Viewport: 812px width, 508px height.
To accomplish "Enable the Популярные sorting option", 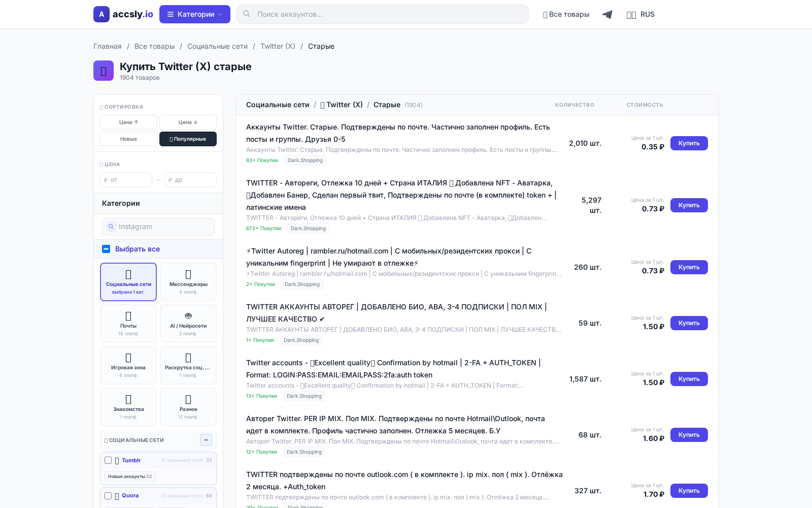I will tap(188, 139).
